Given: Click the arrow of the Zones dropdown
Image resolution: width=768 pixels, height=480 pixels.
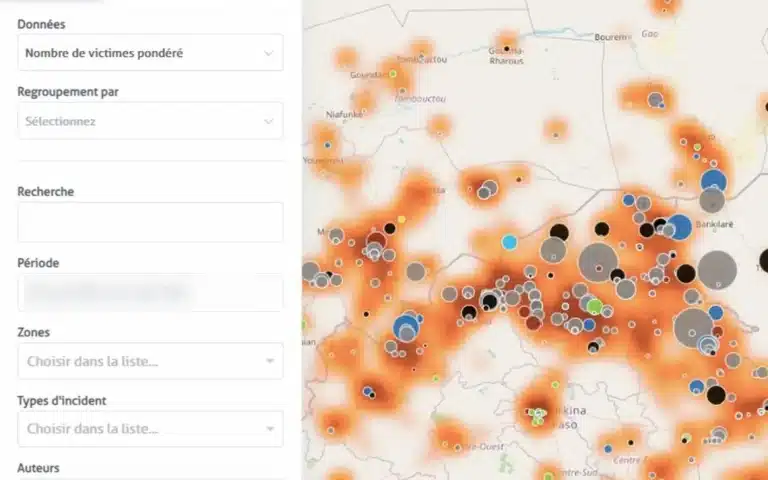Looking at the screenshot, I should (270, 361).
